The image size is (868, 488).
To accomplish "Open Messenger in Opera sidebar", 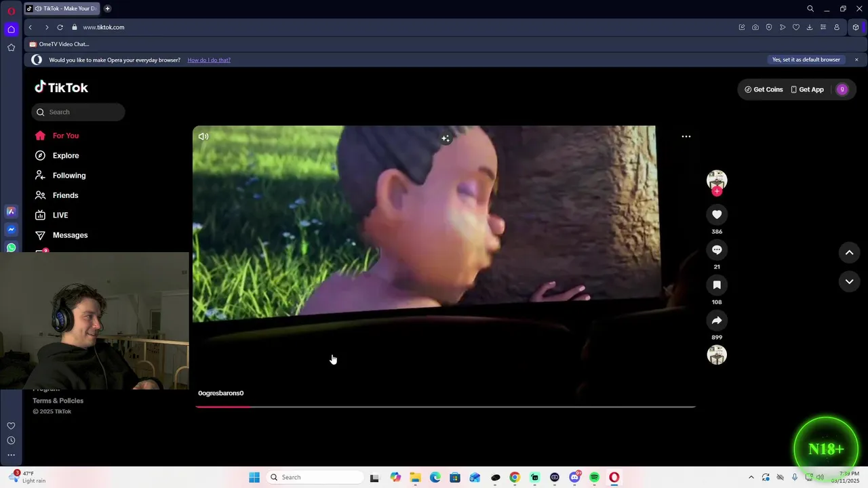I will (x=11, y=230).
